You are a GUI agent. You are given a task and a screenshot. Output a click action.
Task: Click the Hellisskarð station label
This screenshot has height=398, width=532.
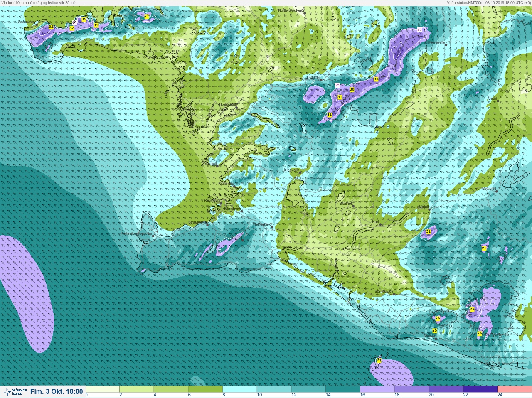[x=262, y=224]
